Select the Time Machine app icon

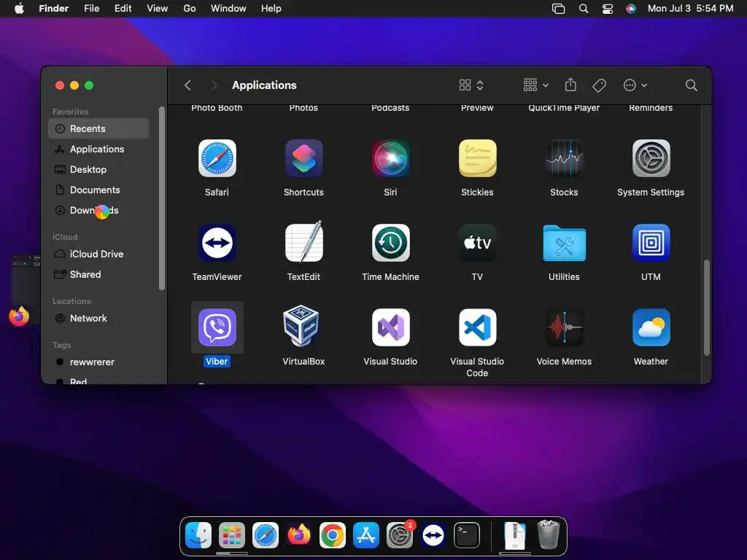tap(390, 243)
